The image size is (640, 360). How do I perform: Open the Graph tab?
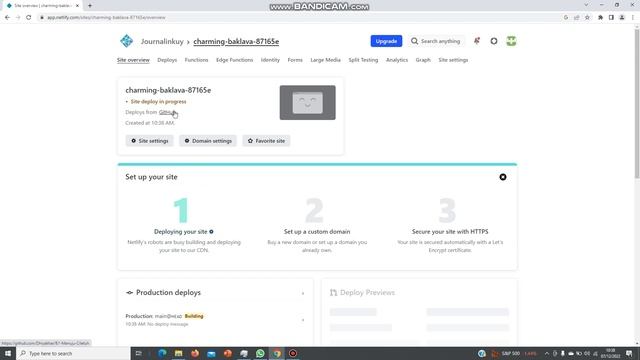coord(423,60)
